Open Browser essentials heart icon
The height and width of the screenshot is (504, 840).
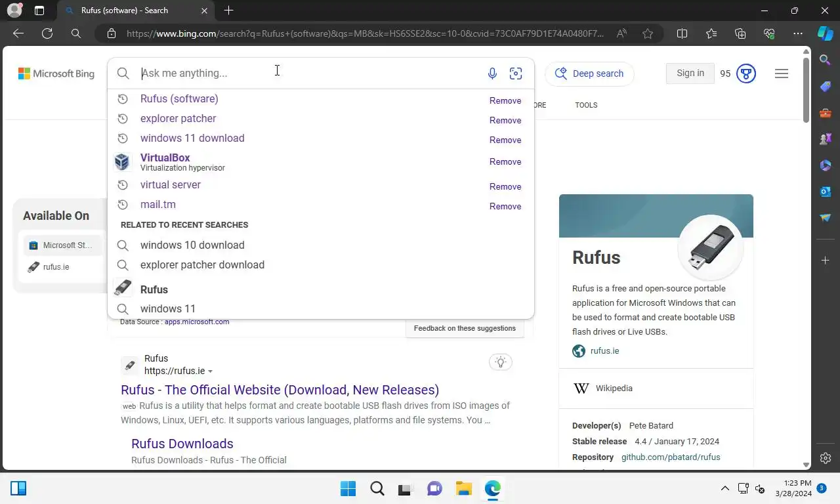pyautogui.click(x=769, y=33)
